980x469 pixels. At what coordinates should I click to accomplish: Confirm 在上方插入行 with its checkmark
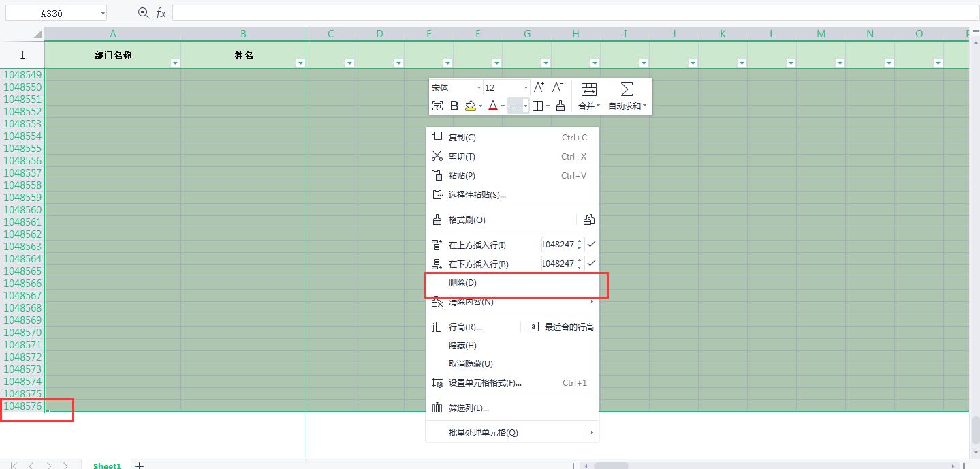[591, 244]
